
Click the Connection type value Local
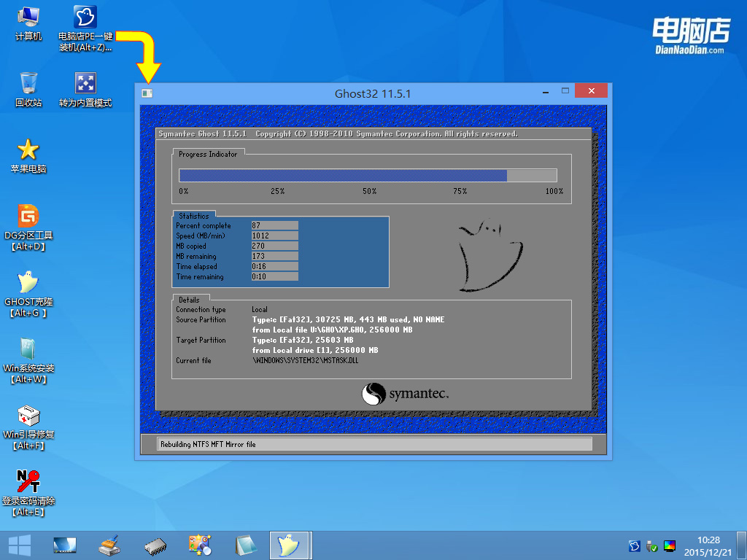tap(260, 309)
